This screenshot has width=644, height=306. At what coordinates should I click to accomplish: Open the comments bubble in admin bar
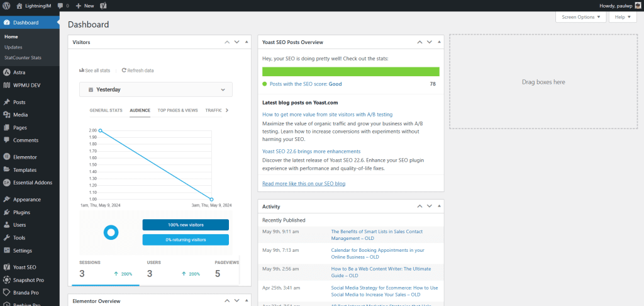[60, 6]
